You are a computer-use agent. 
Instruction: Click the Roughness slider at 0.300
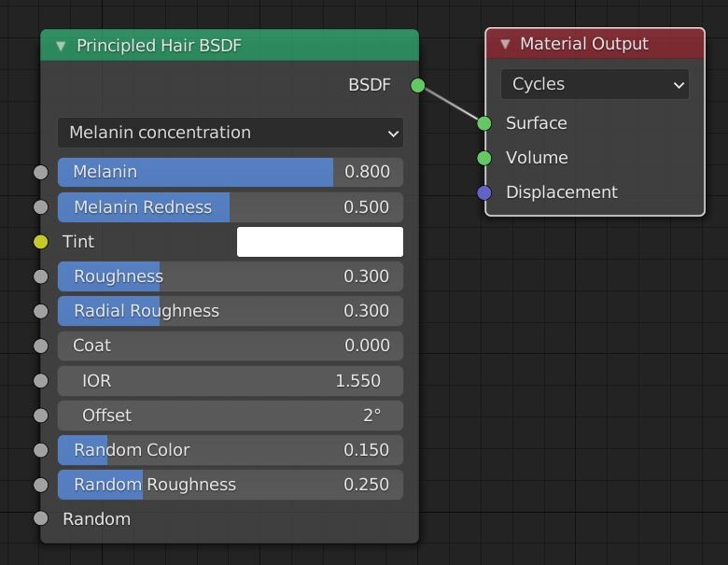(231, 276)
